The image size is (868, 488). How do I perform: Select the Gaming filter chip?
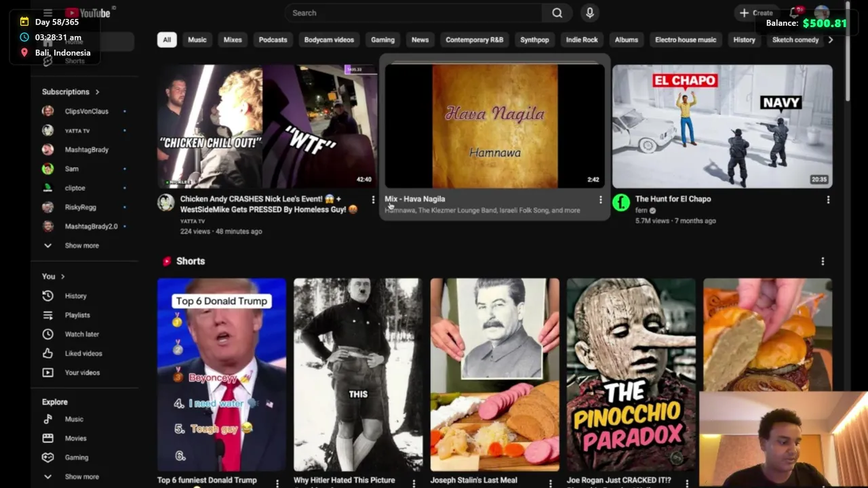click(x=382, y=39)
